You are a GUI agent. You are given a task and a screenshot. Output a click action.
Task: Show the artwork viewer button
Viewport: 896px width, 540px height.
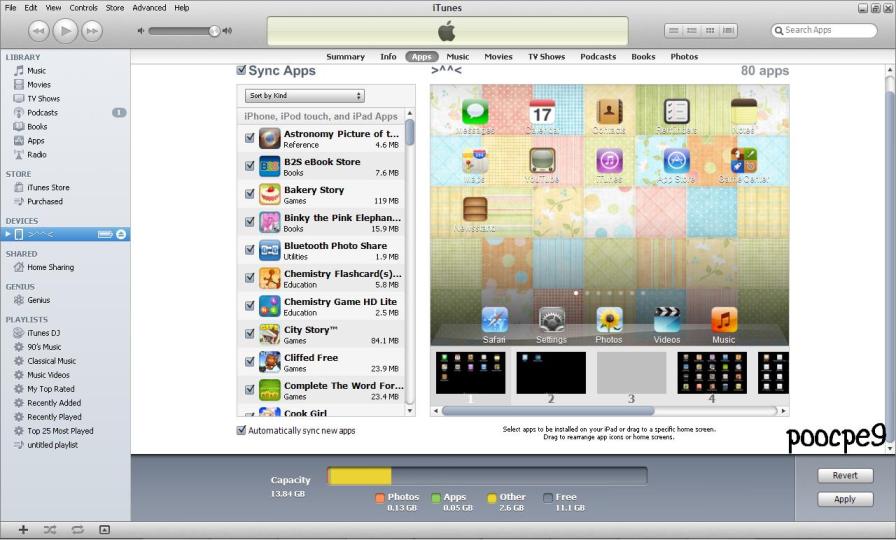(104, 530)
